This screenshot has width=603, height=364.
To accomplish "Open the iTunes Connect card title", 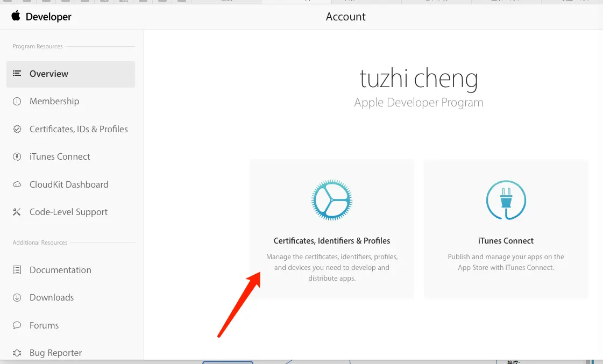I will pyautogui.click(x=506, y=241).
